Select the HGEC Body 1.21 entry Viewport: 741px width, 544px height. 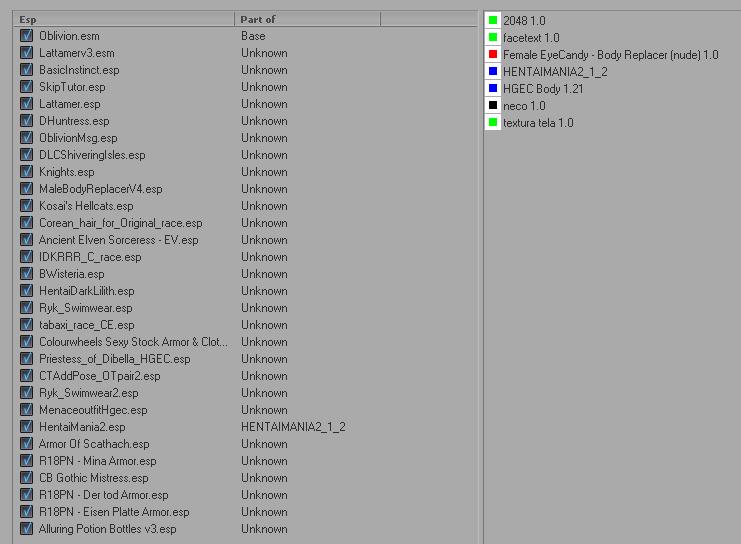(x=543, y=89)
